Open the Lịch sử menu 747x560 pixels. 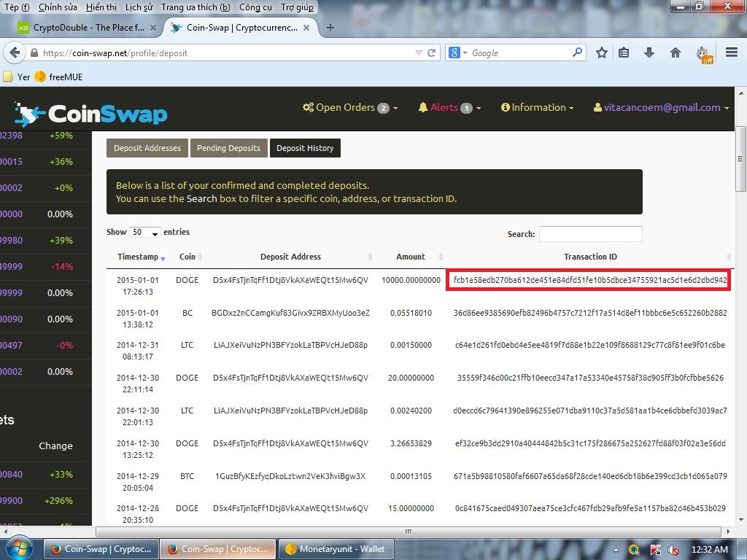coord(139,7)
